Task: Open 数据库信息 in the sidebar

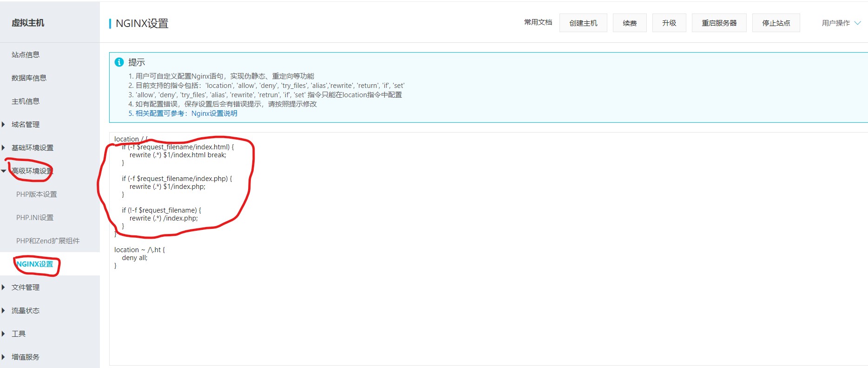Action: [x=29, y=78]
